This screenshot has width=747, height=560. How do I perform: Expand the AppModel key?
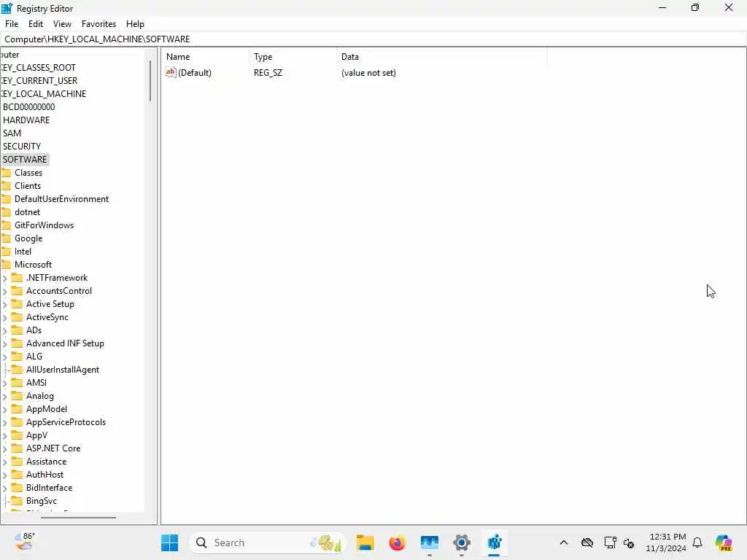tap(5, 409)
